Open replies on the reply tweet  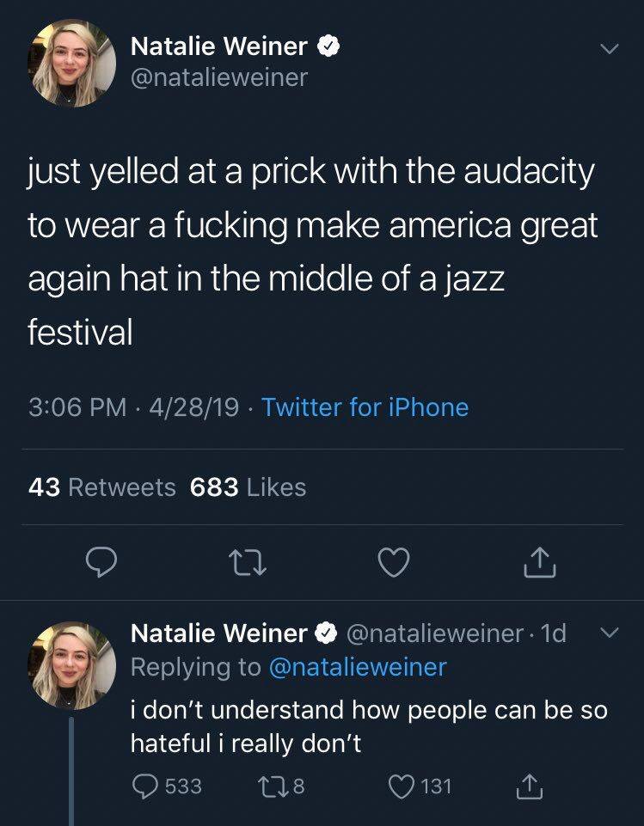tap(145, 785)
